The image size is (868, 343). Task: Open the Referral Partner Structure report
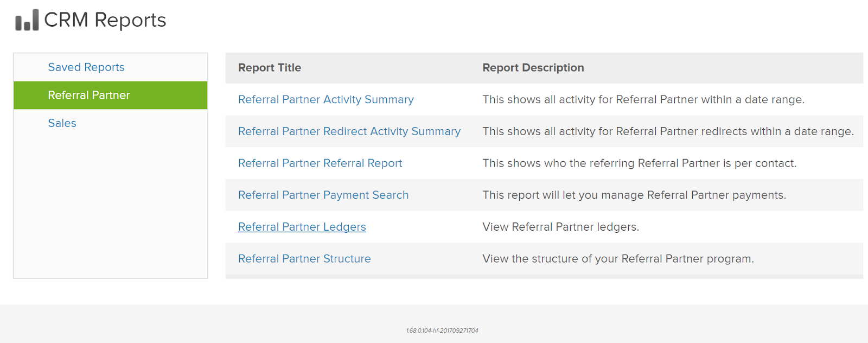click(304, 259)
